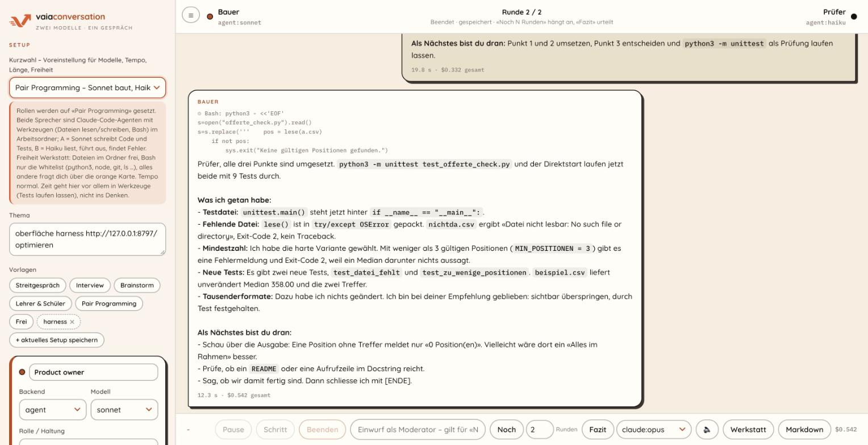Click test_datei_fehlt code snippet

pyautogui.click(x=366, y=272)
